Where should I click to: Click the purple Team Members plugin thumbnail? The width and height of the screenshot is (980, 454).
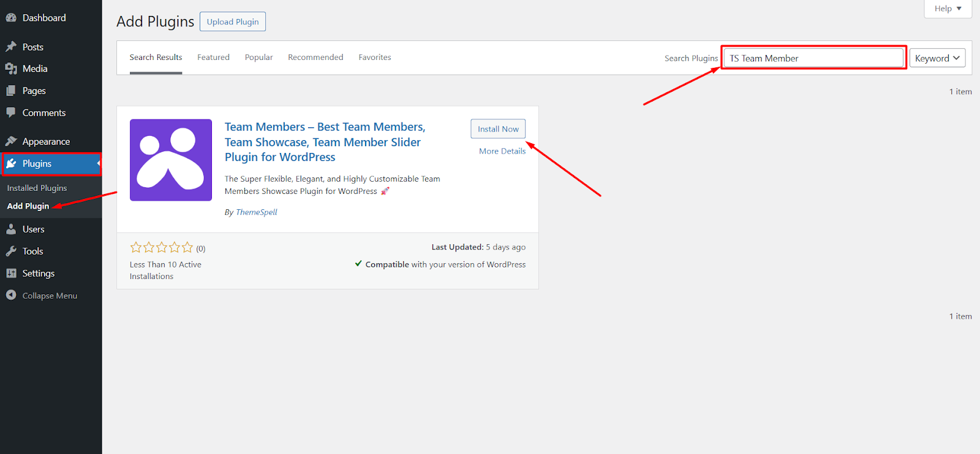coord(171,160)
